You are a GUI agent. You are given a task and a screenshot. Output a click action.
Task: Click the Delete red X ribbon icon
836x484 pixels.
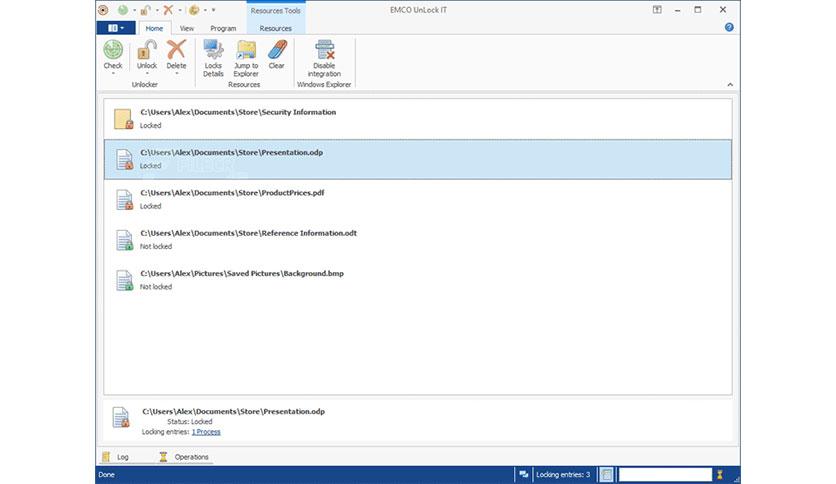(x=176, y=50)
